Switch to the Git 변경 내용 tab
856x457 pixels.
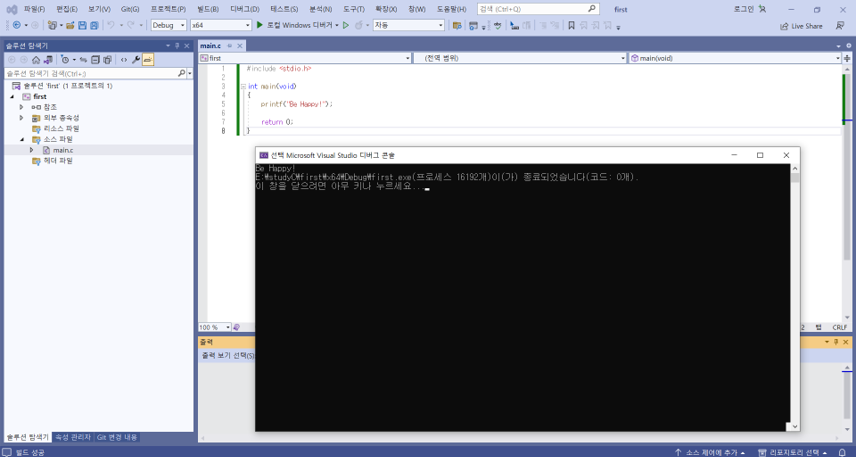pyautogui.click(x=117, y=437)
